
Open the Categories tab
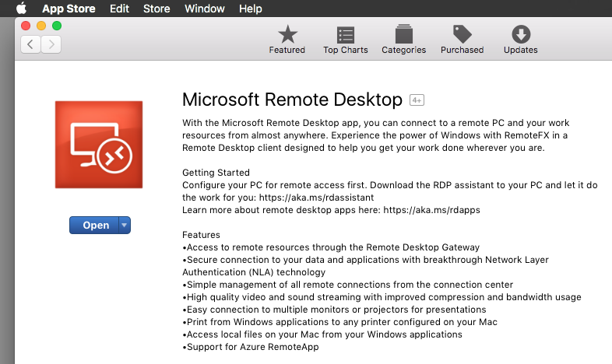(x=403, y=40)
